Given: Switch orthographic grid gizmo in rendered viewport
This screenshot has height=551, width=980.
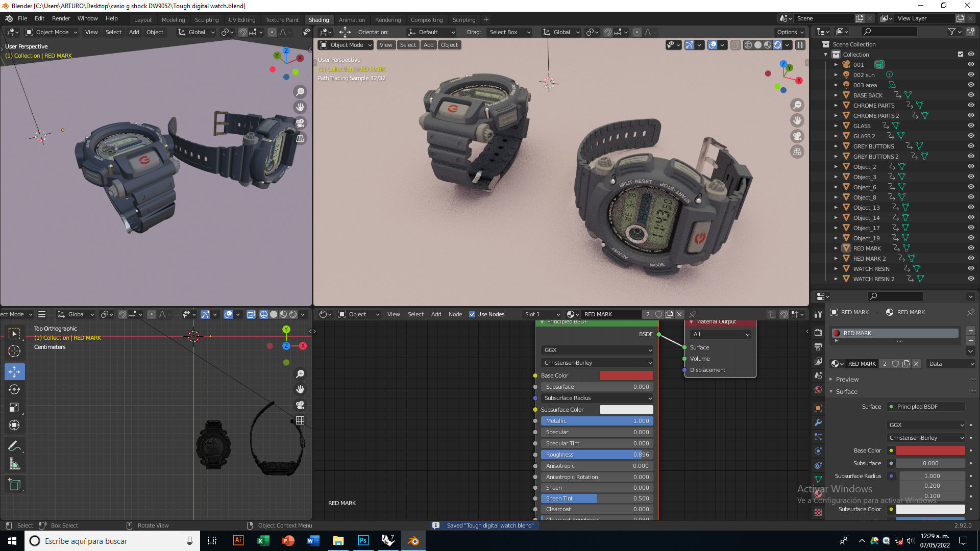Looking at the screenshot, I should 797,152.
